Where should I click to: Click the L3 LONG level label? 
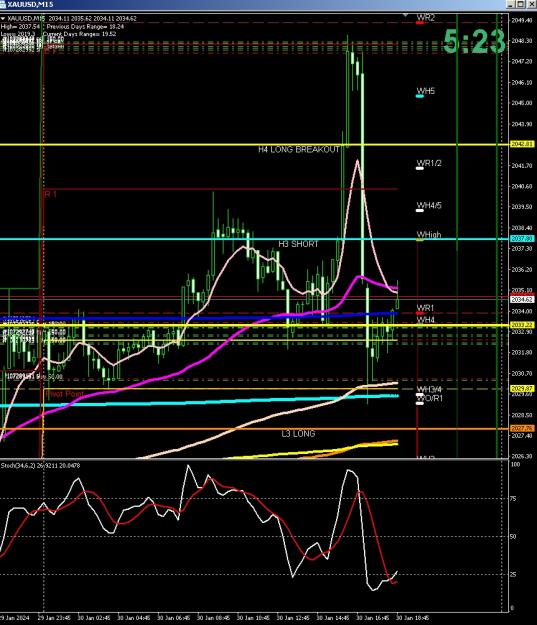tap(298, 434)
